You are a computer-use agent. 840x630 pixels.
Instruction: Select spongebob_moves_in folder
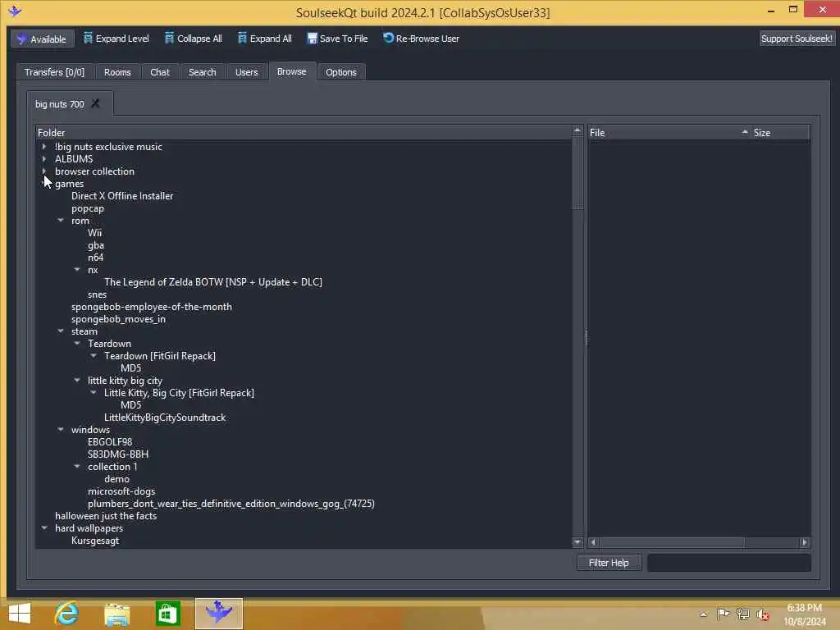click(118, 319)
